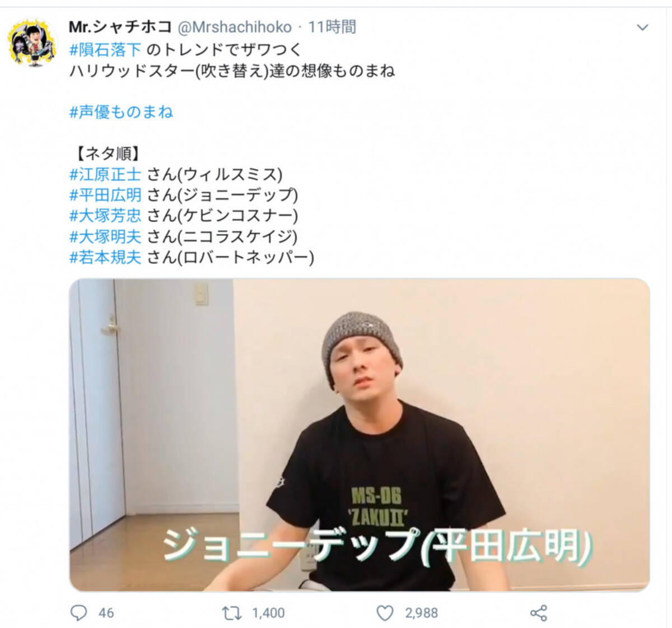Open the #隕石落下 hashtag
Viewport: 672px width, 628px height.
click(105, 49)
